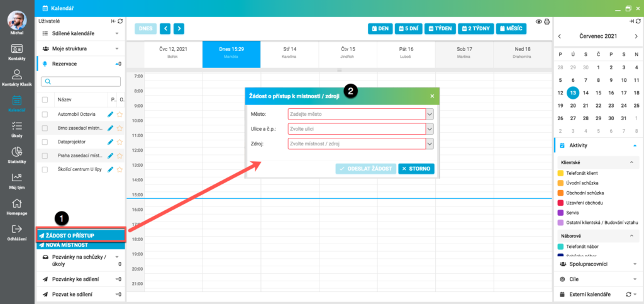This screenshot has width=644, height=304.
Task: Toggle the calendar eye visibility icon
Action: [539, 22]
